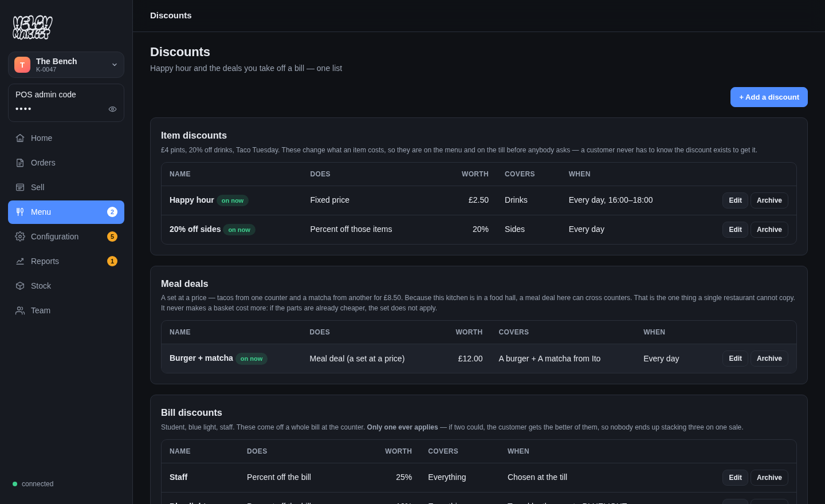Click the Team people icon
The height and width of the screenshot is (504, 825).
coord(20,310)
